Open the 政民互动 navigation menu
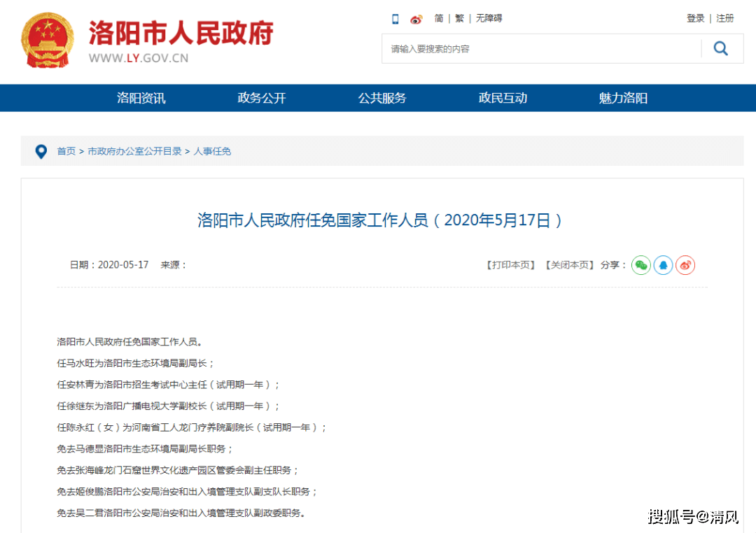 [x=502, y=98]
